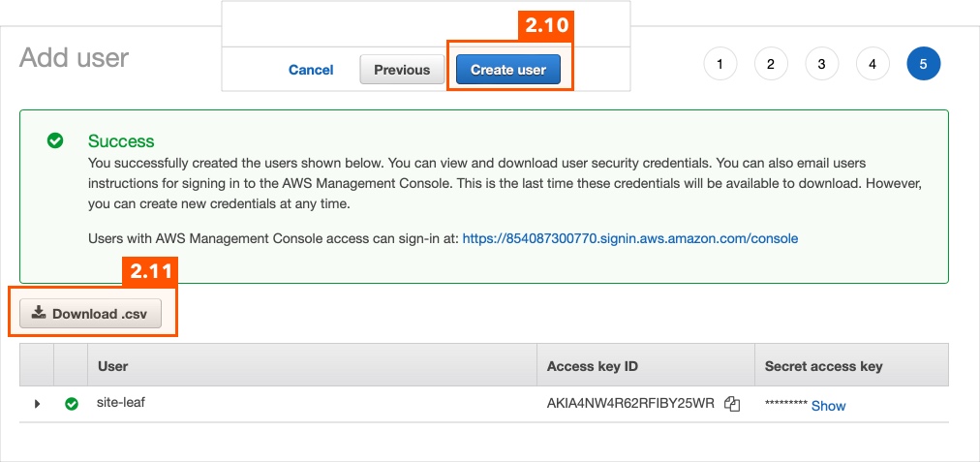This screenshot has width=980, height=462.
Task: Go to wizard step 4
Action: (872, 64)
